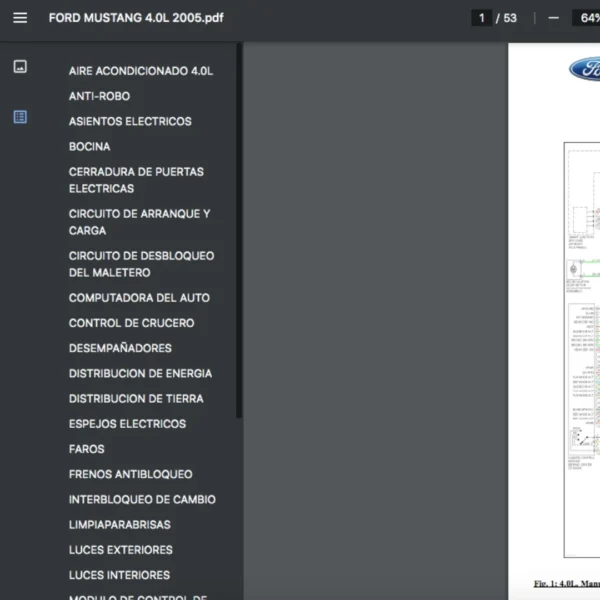Select LIMPIAPARABRISAS entry

[120, 525]
